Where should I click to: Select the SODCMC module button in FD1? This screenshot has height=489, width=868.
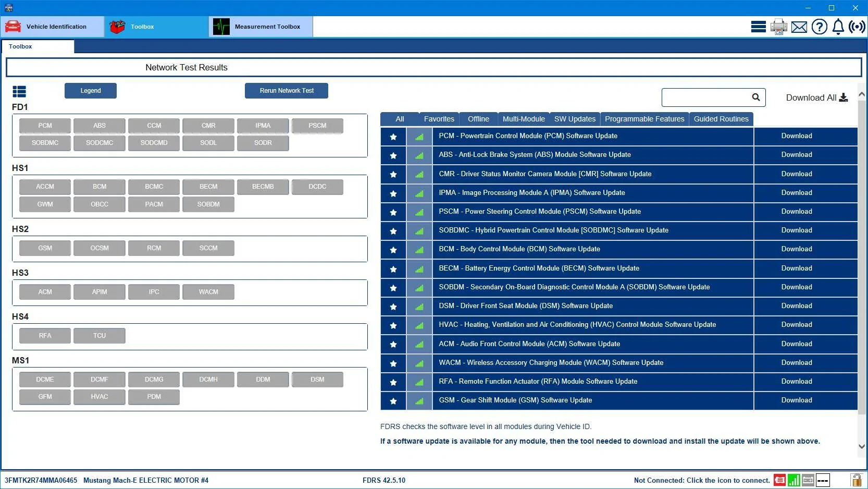pos(100,143)
